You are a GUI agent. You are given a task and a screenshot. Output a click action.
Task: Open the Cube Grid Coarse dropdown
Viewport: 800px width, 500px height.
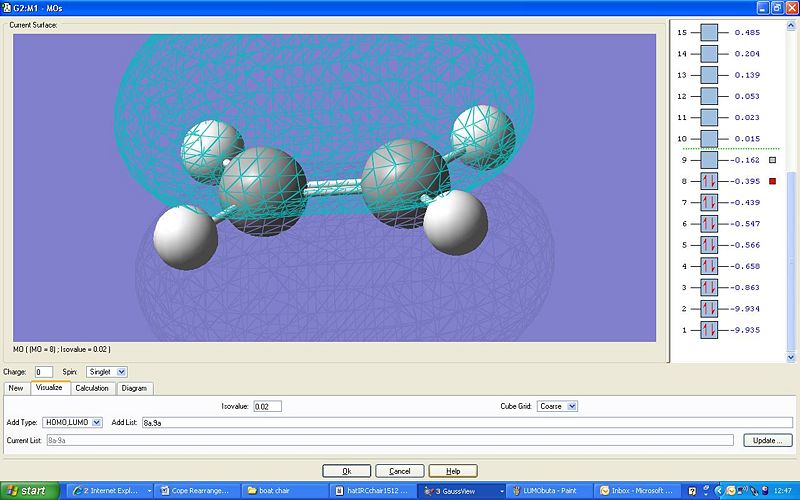coord(557,407)
